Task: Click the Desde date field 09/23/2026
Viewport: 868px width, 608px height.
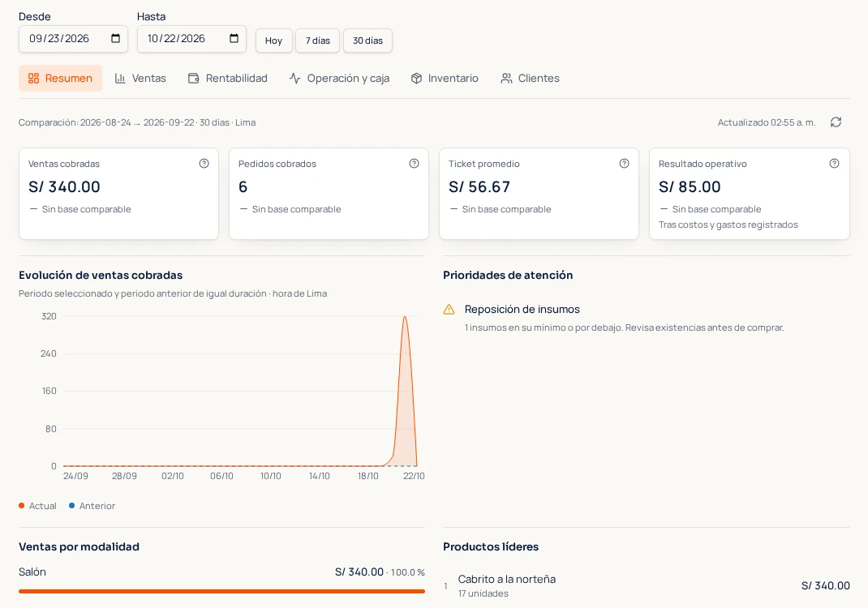Action: (73, 39)
